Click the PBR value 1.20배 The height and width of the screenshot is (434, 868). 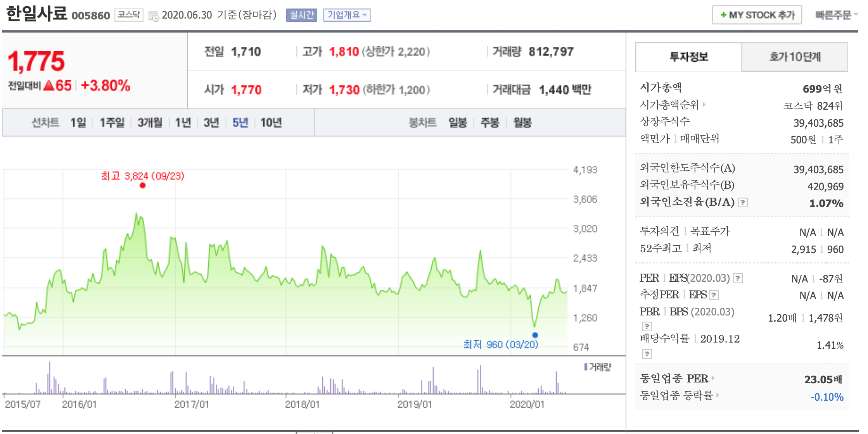point(782,318)
